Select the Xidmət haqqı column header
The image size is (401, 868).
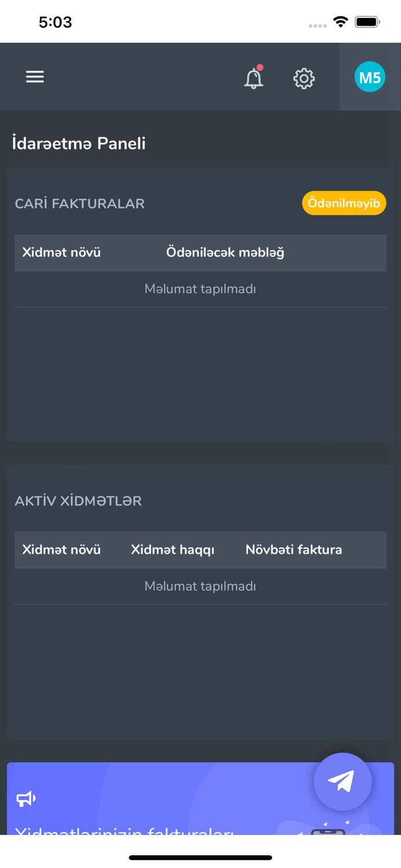[172, 550]
